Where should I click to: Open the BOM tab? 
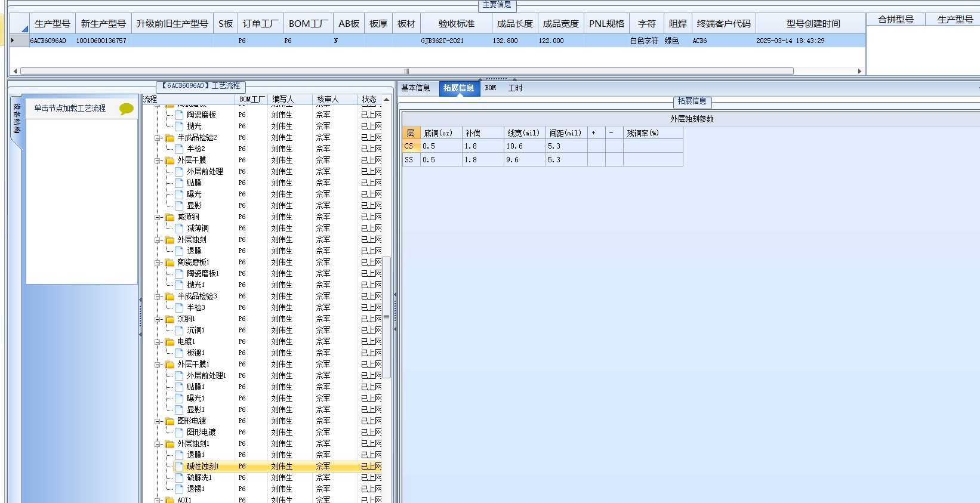coord(491,88)
